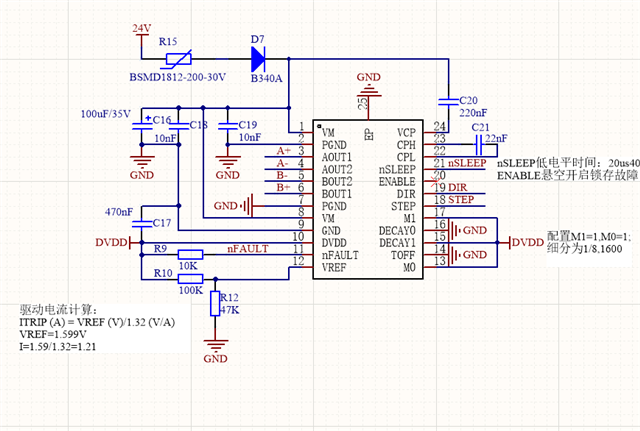Click the B340A diode value text
This screenshot has height=431, width=640.
coord(266,78)
